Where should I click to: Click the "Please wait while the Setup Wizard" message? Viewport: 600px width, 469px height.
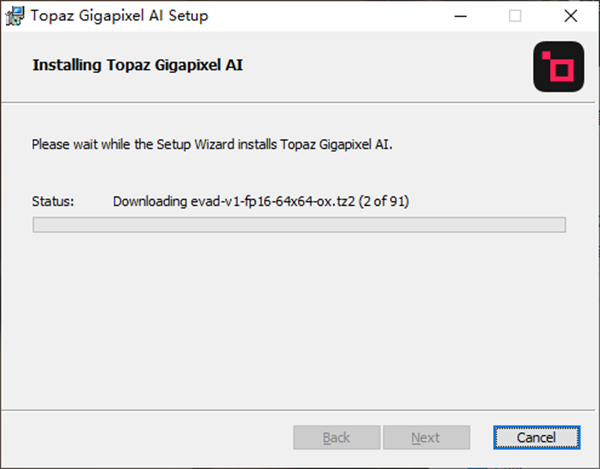coord(213,144)
